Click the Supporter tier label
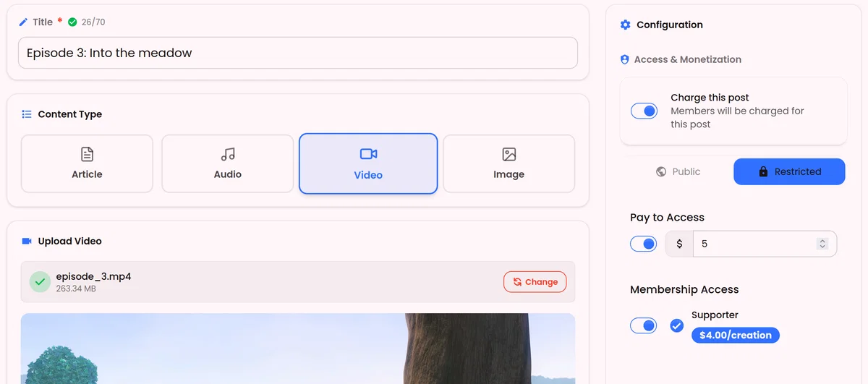Image resolution: width=868 pixels, height=384 pixels. pos(715,315)
